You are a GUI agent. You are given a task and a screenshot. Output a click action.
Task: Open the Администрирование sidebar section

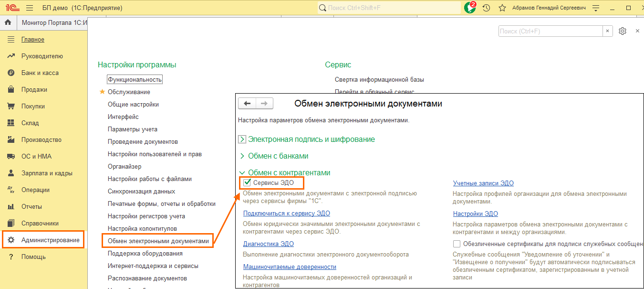pyautogui.click(x=50, y=240)
